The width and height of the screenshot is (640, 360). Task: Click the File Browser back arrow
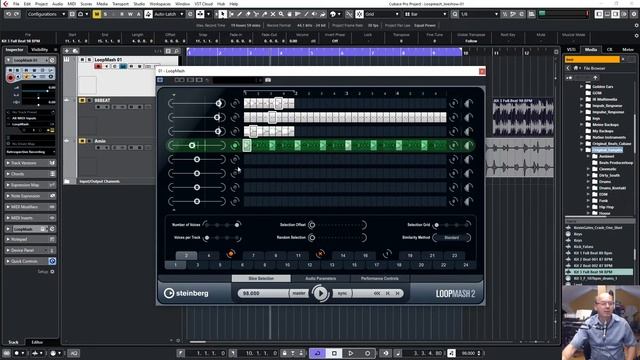(x=569, y=68)
